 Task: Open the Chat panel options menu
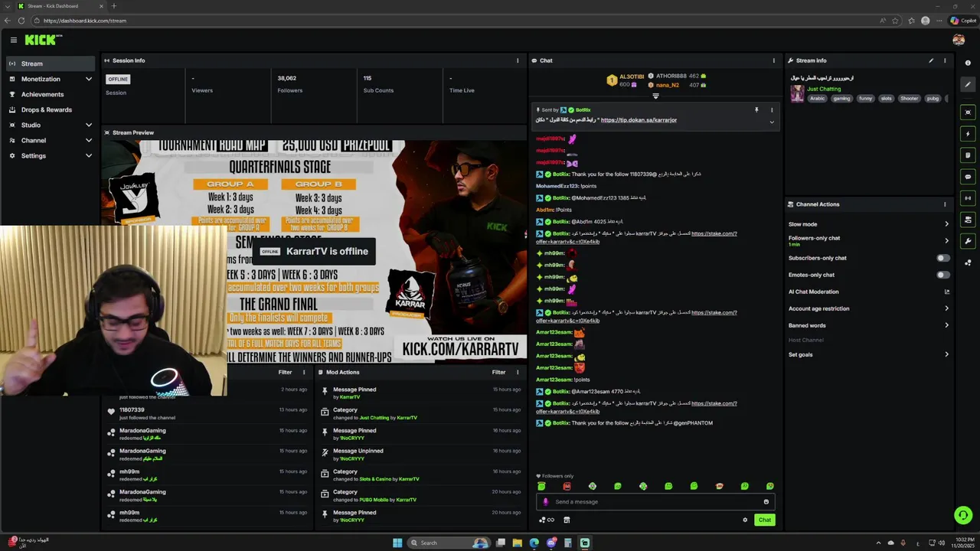tap(773, 60)
